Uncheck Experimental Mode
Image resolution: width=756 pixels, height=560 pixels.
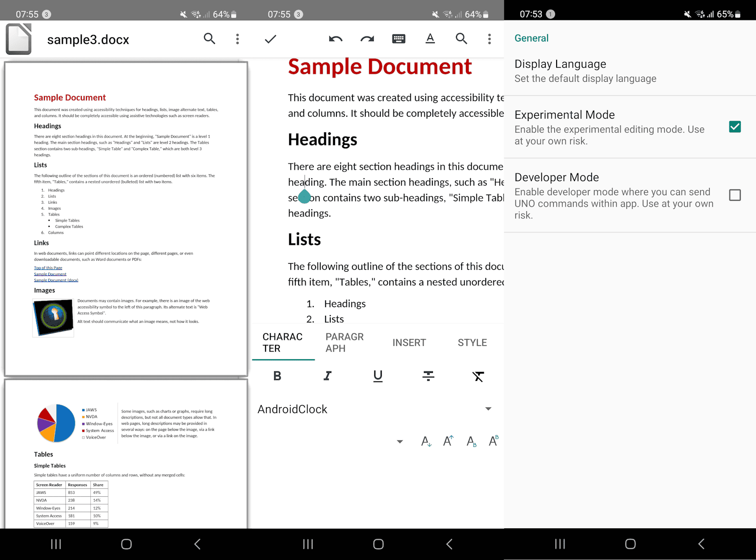click(x=735, y=127)
